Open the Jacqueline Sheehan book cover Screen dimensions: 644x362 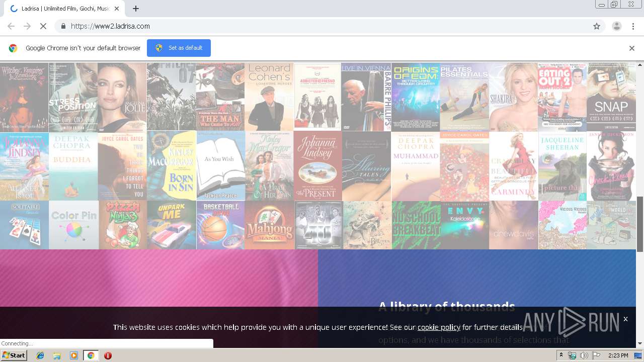tap(562, 166)
